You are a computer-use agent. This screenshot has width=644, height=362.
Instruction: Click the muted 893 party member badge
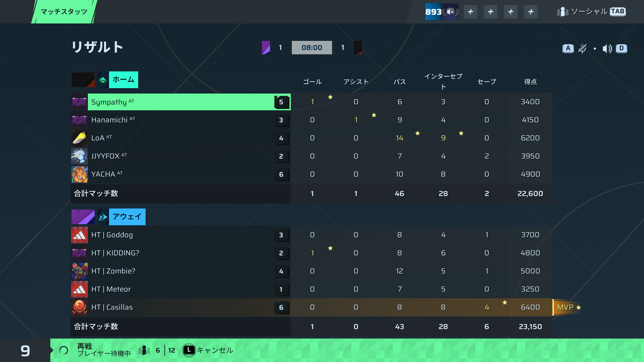point(442,12)
